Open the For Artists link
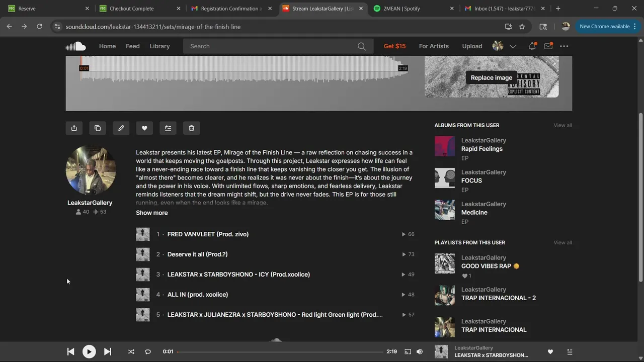 click(434, 46)
